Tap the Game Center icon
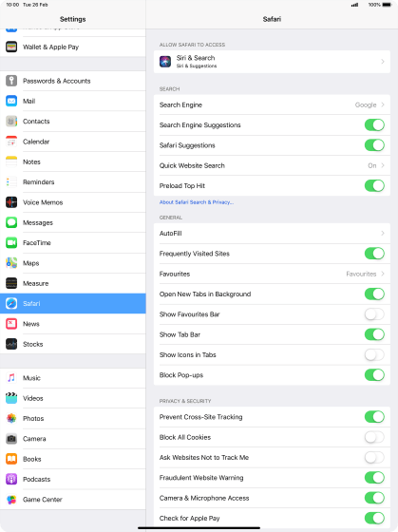The image size is (398, 532). [x=11, y=500]
